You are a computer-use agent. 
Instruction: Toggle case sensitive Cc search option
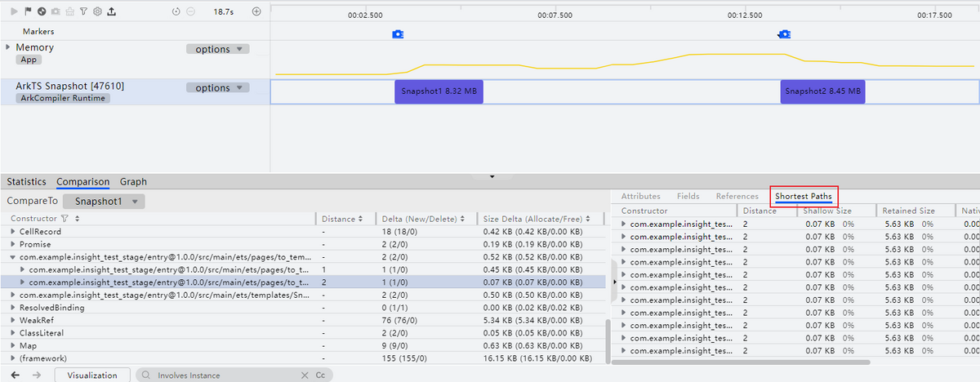pos(320,375)
